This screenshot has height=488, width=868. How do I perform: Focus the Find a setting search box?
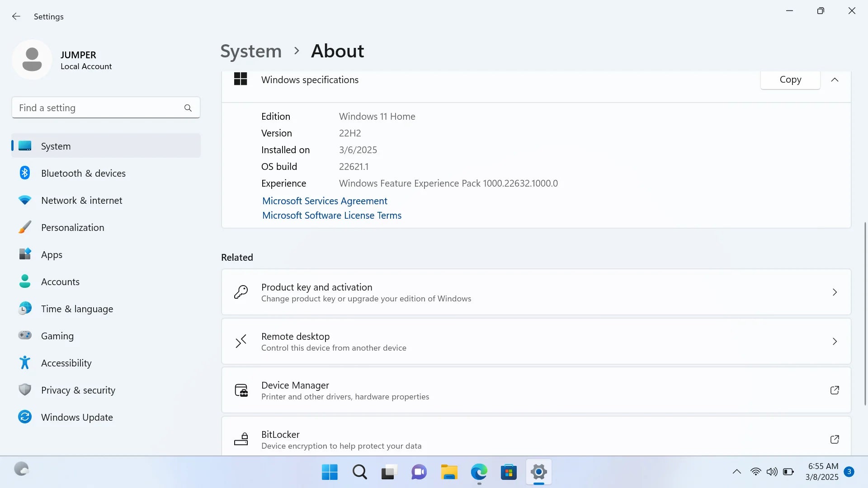pos(97,108)
